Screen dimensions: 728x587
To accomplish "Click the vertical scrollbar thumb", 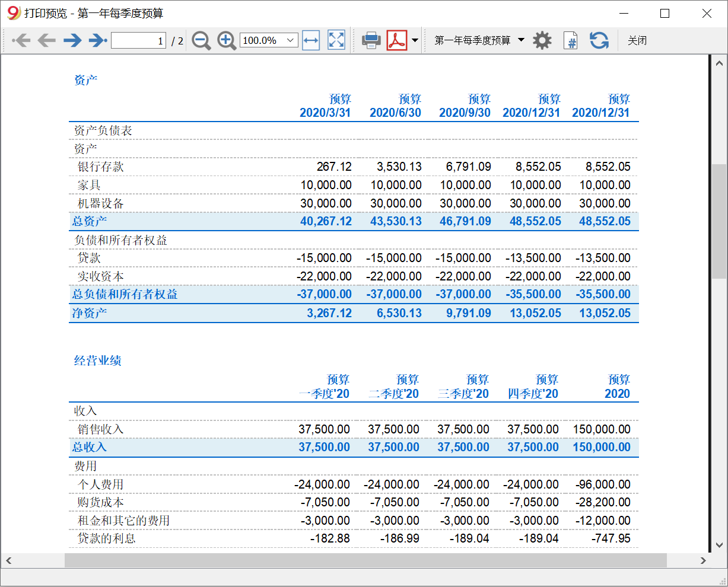I will (719, 221).
